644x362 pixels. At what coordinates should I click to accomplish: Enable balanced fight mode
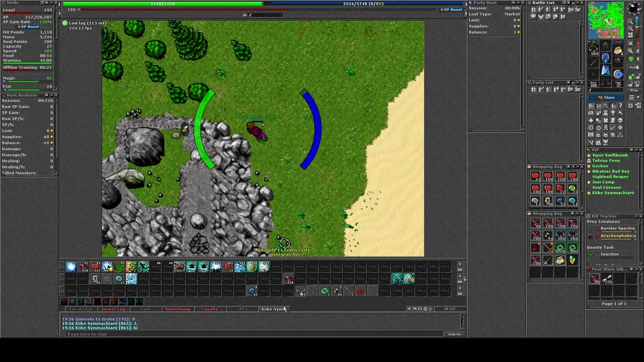pos(631,51)
